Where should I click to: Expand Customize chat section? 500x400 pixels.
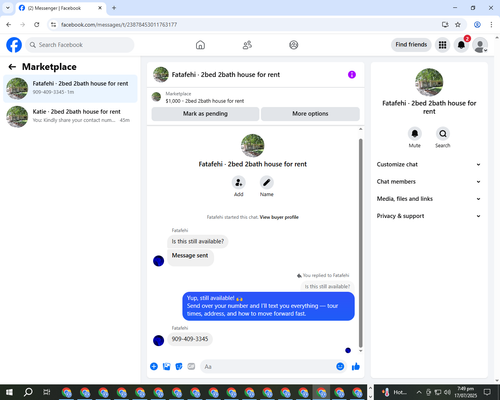point(429,164)
